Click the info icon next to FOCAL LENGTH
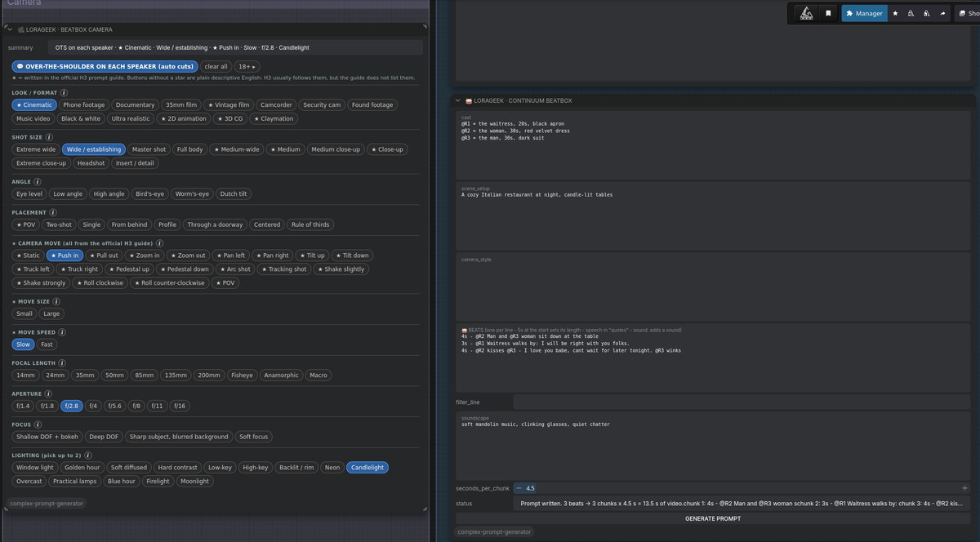The image size is (980, 542). tap(62, 363)
